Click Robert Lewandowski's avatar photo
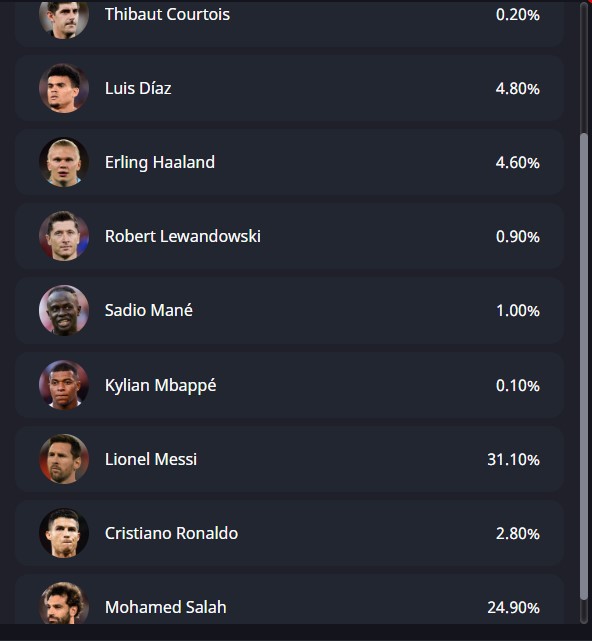The width and height of the screenshot is (592, 641). click(64, 236)
